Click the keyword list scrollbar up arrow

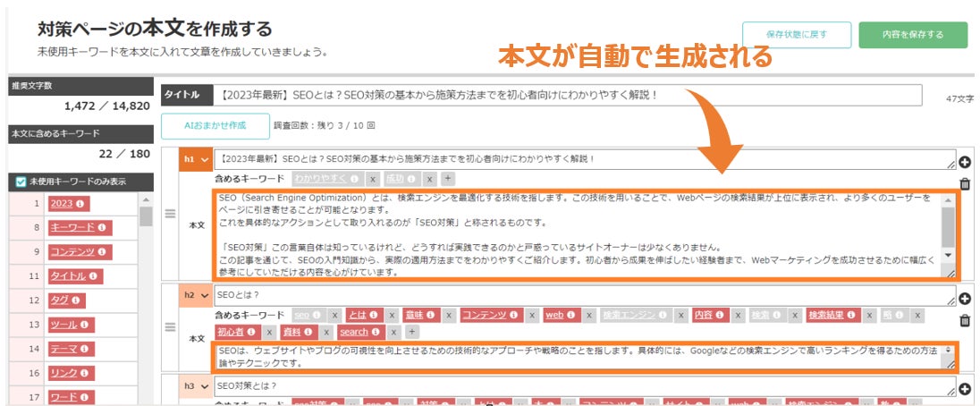147,199
